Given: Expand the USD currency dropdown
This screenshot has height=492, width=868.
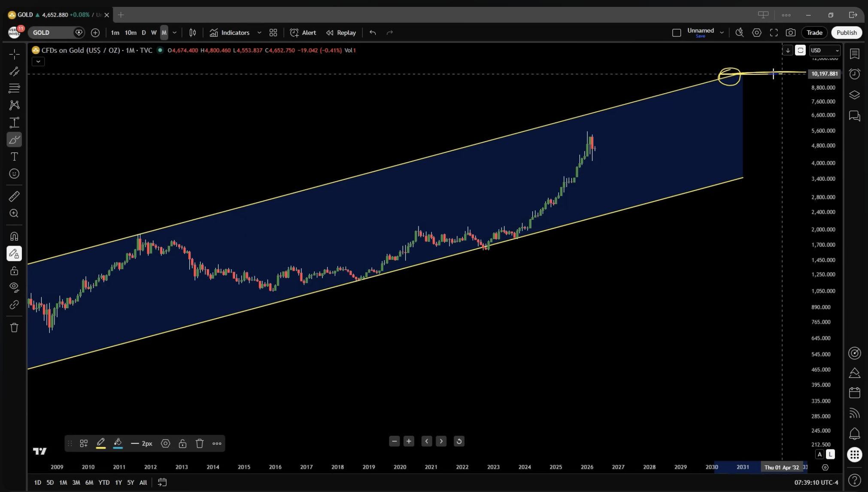Looking at the screenshot, I should pos(824,50).
